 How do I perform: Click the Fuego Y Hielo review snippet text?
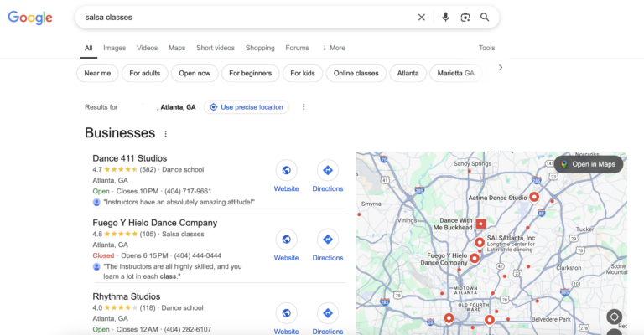pos(173,271)
